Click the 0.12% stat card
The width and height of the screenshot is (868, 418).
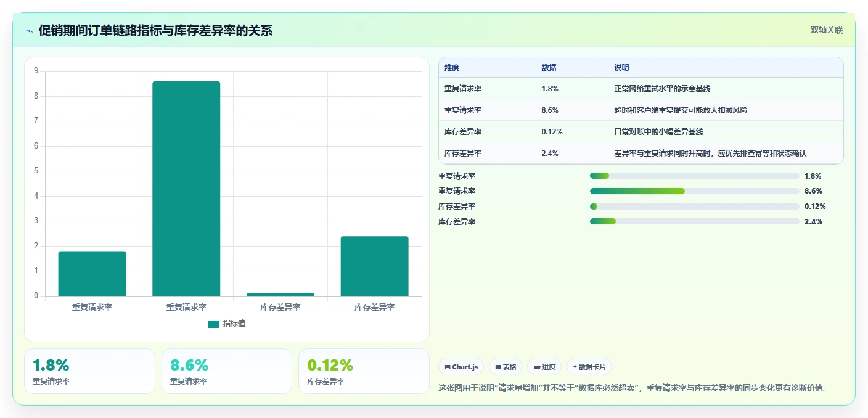pos(364,371)
